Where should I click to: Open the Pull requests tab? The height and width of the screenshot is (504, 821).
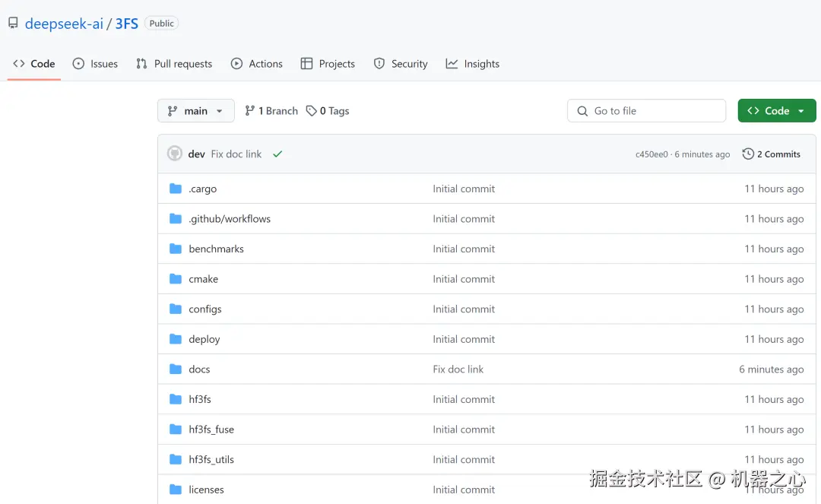(174, 64)
